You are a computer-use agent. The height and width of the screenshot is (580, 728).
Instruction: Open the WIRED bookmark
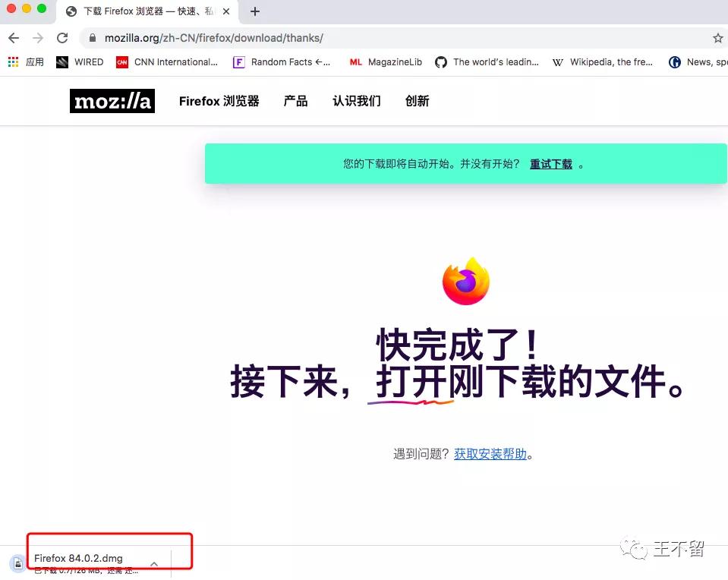click(x=80, y=61)
